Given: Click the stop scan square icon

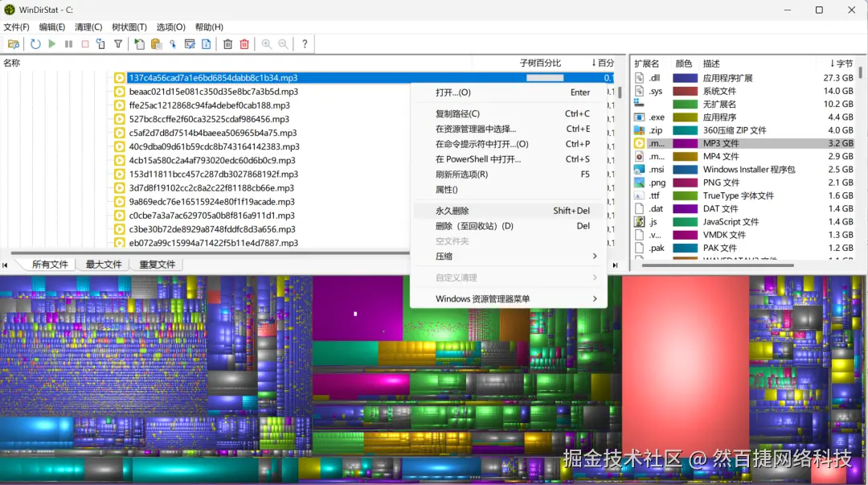Looking at the screenshot, I should [85, 43].
